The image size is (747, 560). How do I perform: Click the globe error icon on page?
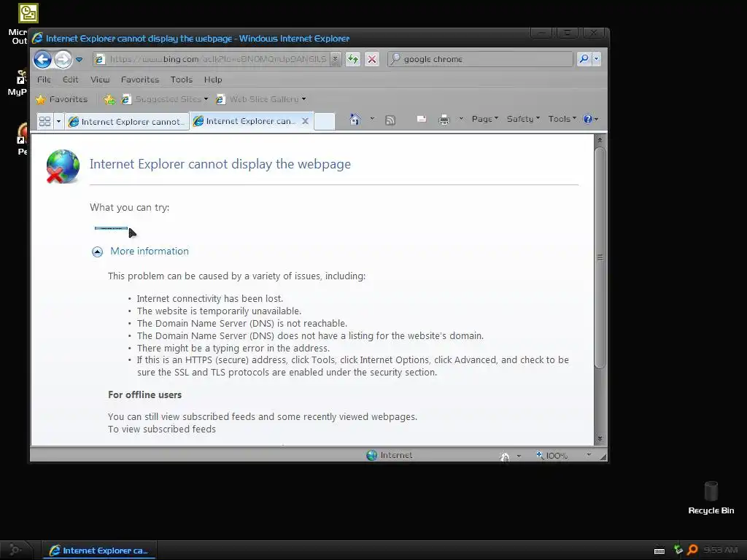pyautogui.click(x=63, y=166)
